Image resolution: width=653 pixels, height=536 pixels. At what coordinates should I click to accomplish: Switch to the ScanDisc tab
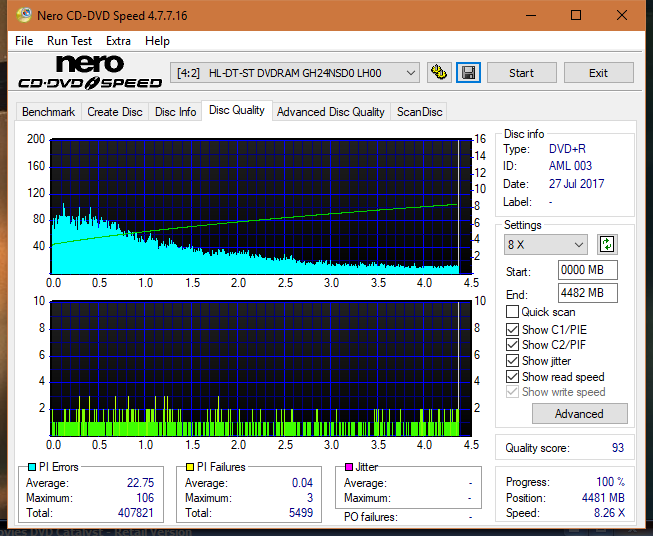[x=419, y=112]
